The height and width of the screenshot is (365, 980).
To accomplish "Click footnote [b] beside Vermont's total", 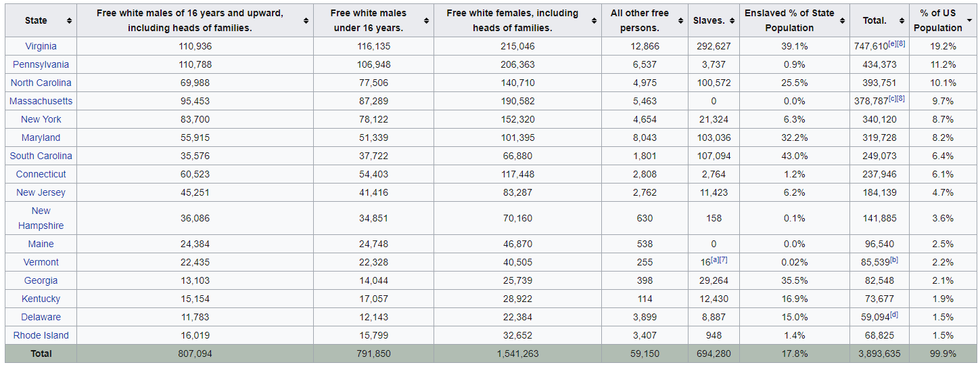I will pyautogui.click(x=894, y=260).
